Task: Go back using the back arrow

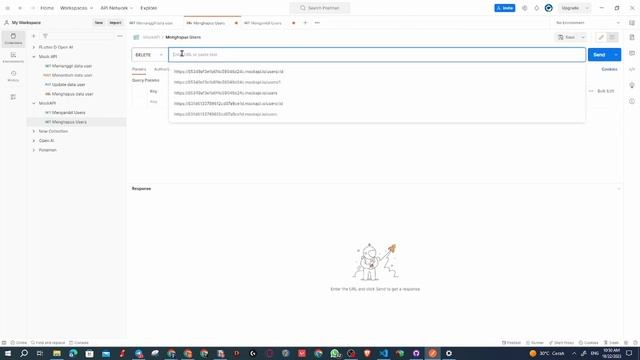Action: point(20,8)
